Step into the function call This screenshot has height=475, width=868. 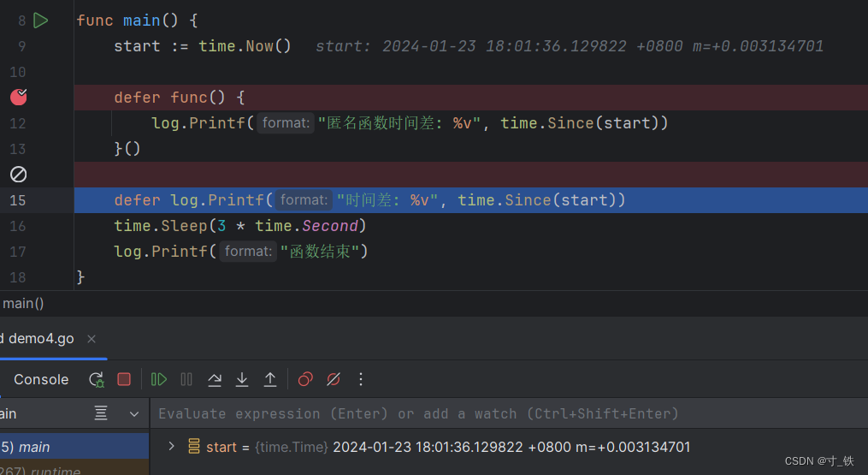pos(242,379)
